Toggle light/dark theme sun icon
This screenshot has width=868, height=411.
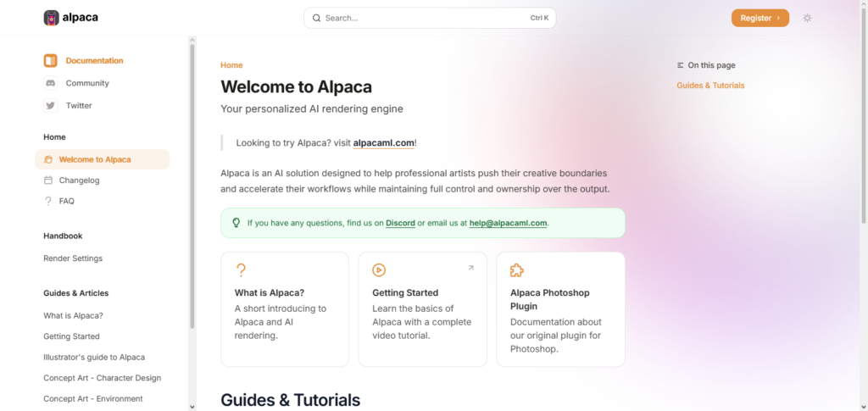tap(807, 18)
